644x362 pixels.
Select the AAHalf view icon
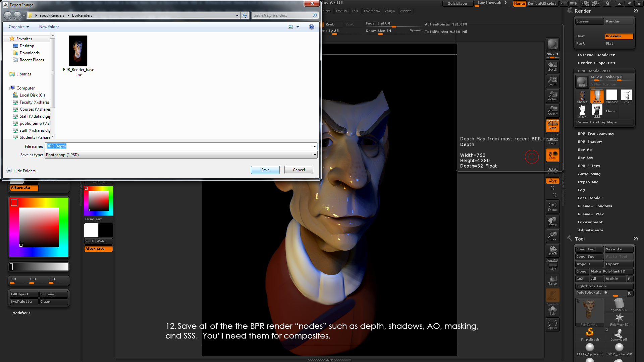[x=552, y=110]
